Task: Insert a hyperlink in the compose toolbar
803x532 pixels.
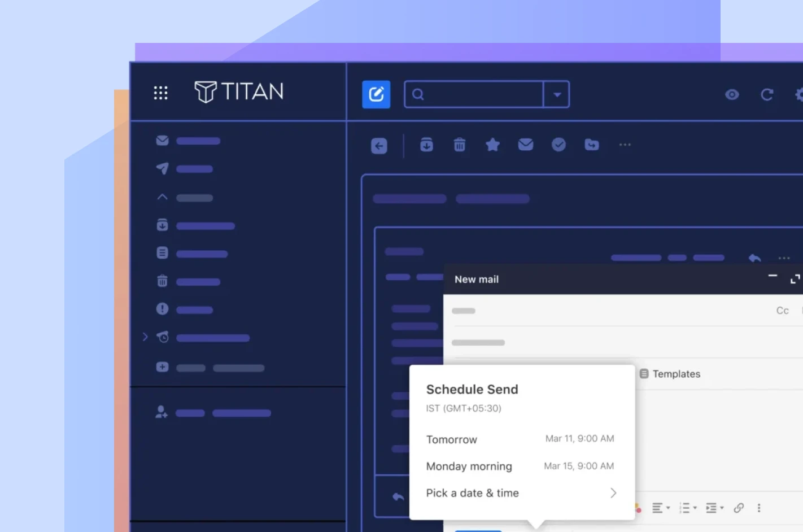Action: tap(739, 508)
